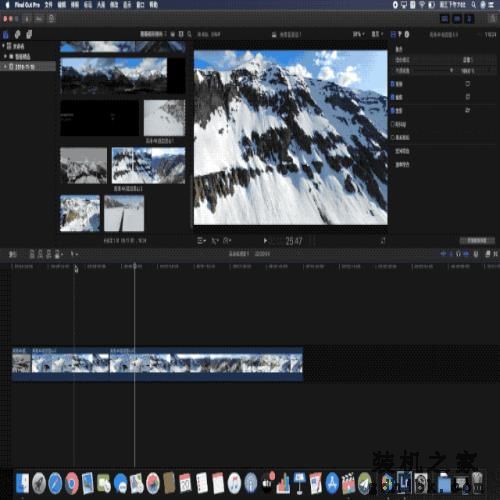The height and width of the screenshot is (500, 500).
Task: Open the Transform tool dropdown below viewer
Action: [x=201, y=241]
